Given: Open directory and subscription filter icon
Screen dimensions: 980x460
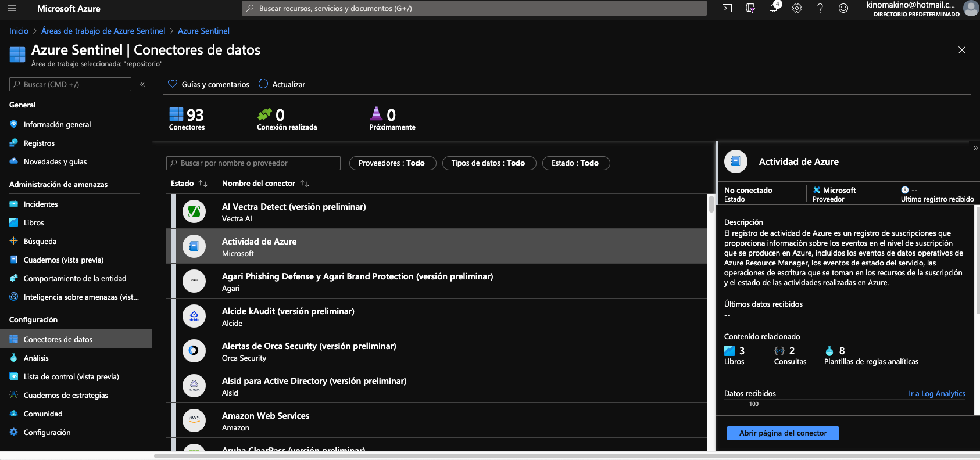Looking at the screenshot, I should (x=750, y=8).
